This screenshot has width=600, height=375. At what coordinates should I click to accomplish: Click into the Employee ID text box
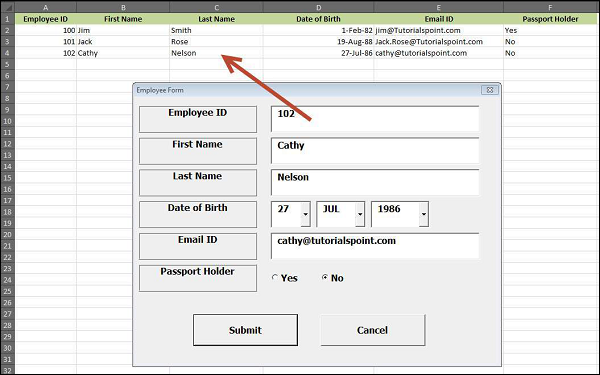[x=375, y=119]
